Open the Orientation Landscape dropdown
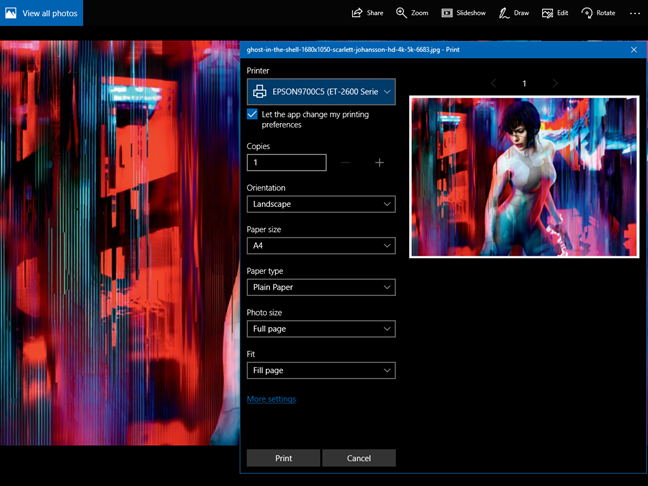Screen dimensions: 648x486 coord(321,204)
